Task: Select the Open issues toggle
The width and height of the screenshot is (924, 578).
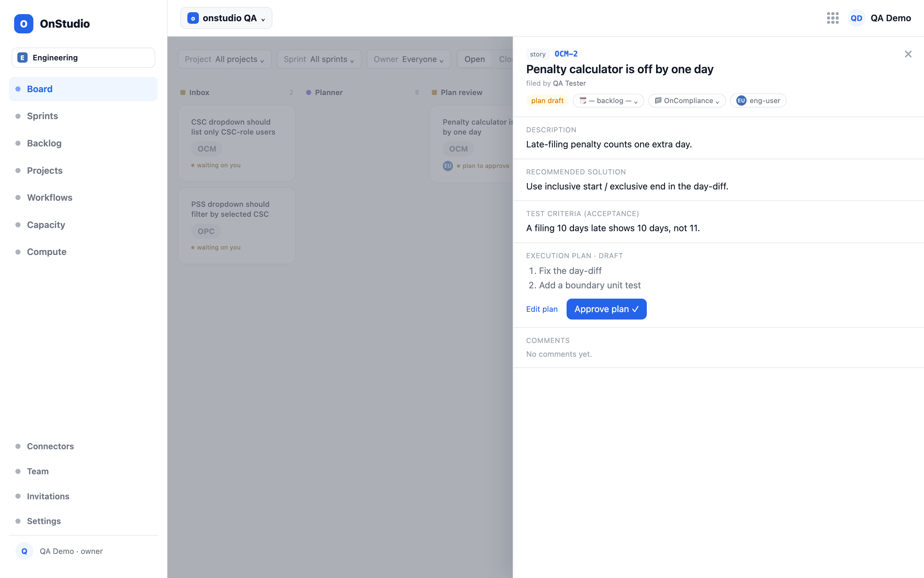Action: [x=475, y=59]
